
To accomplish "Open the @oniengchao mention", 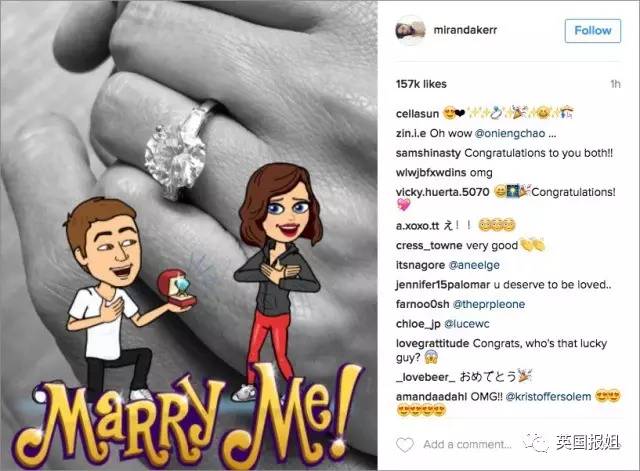I will [510, 133].
